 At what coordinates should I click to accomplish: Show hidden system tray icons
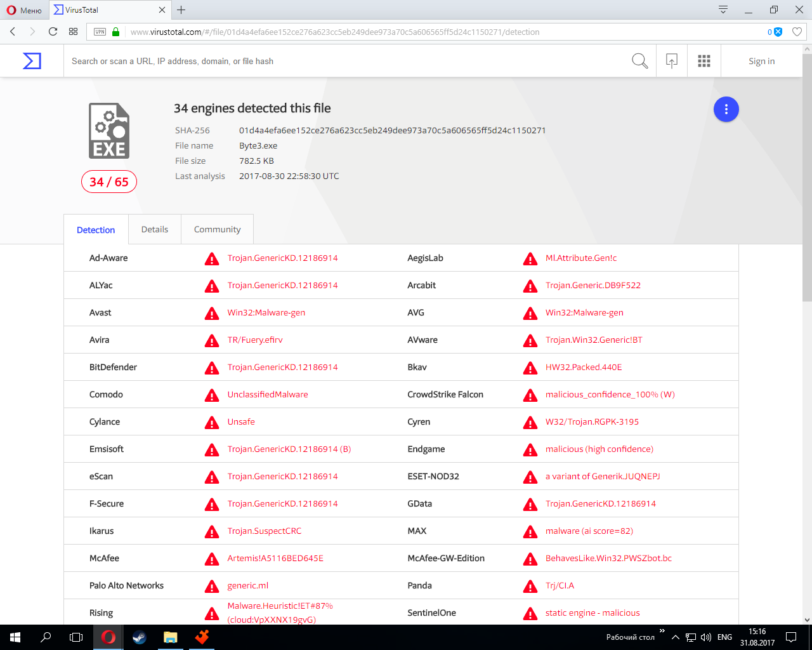pyautogui.click(x=675, y=637)
